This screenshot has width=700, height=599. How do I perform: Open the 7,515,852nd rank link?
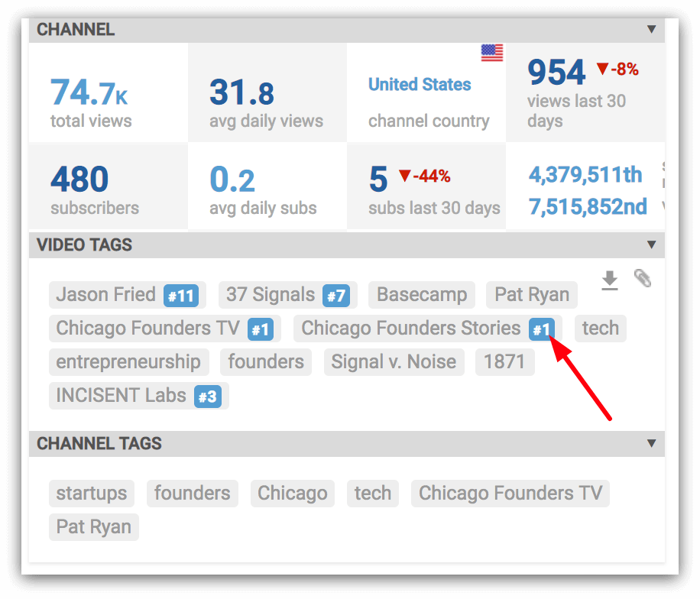click(x=588, y=206)
